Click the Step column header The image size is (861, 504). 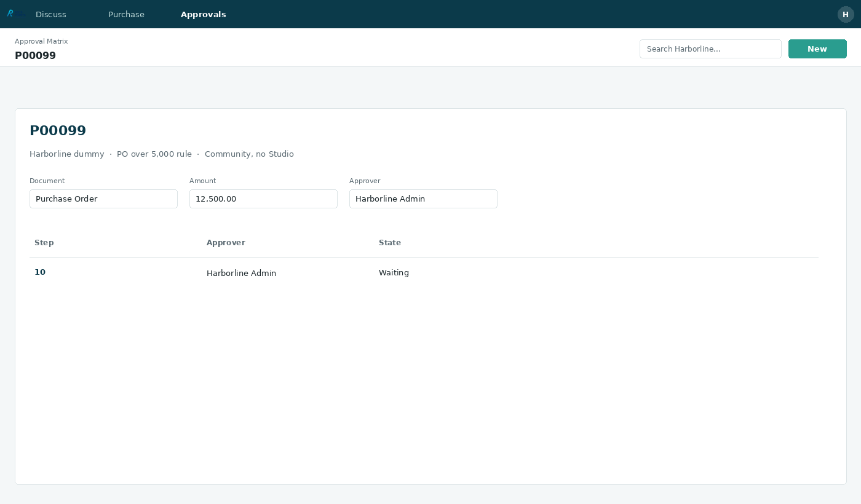pos(44,243)
